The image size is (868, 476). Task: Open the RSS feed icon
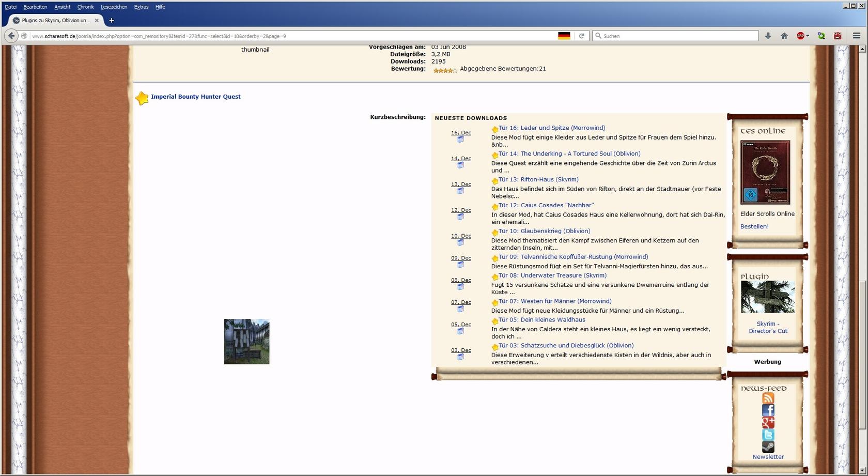click(768, 398)
